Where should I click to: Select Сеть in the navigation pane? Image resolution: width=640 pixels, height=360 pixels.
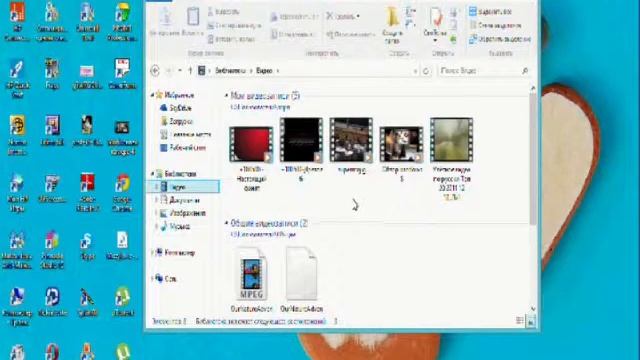tap(166, 279)
